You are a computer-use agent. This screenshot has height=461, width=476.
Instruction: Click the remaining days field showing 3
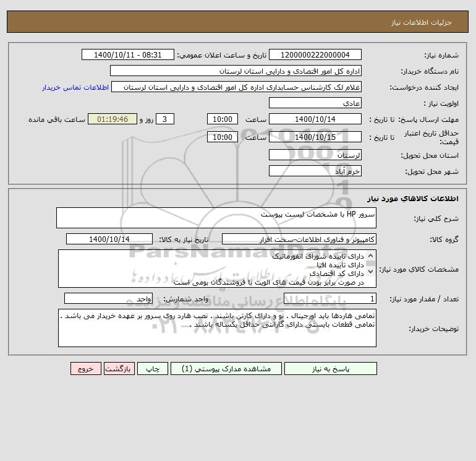[165, 119]
